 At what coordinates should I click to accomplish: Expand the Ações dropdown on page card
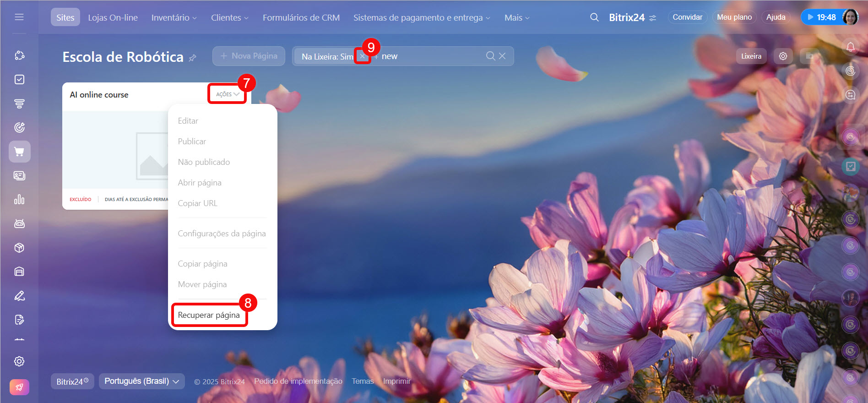click(x=228, y=94)
